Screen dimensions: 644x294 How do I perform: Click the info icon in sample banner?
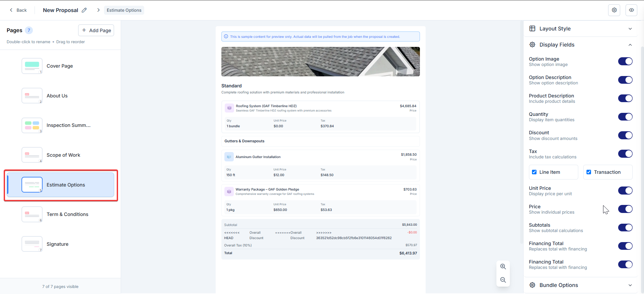[x=226, y=36]
